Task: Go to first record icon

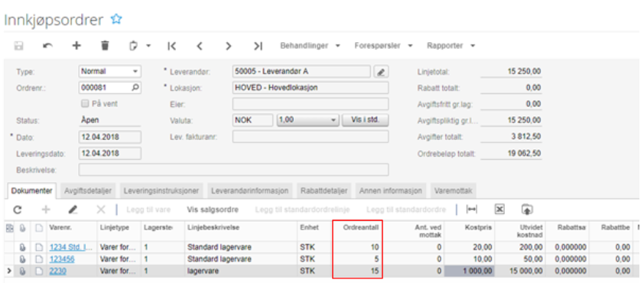Action: coord(171,46)
